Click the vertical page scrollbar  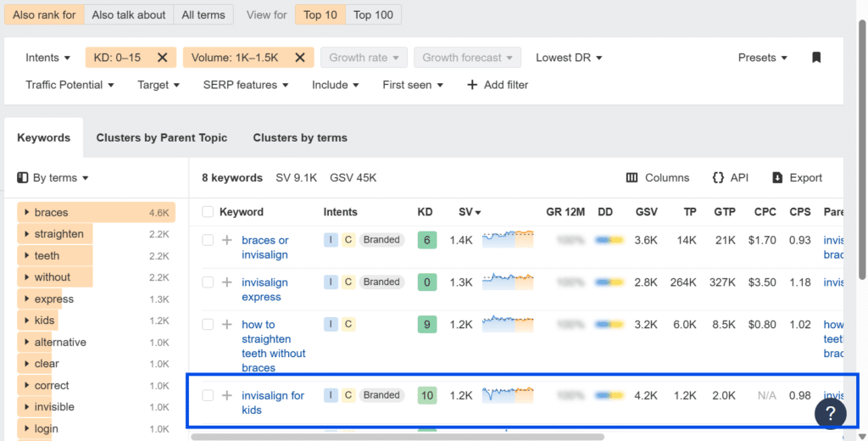tap(862, 149)
